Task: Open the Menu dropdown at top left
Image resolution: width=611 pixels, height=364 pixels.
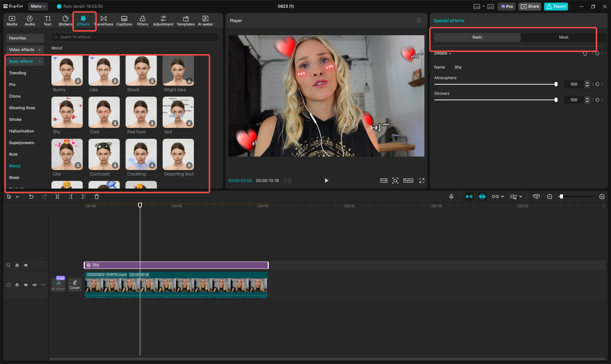Action: coord(38,6)
